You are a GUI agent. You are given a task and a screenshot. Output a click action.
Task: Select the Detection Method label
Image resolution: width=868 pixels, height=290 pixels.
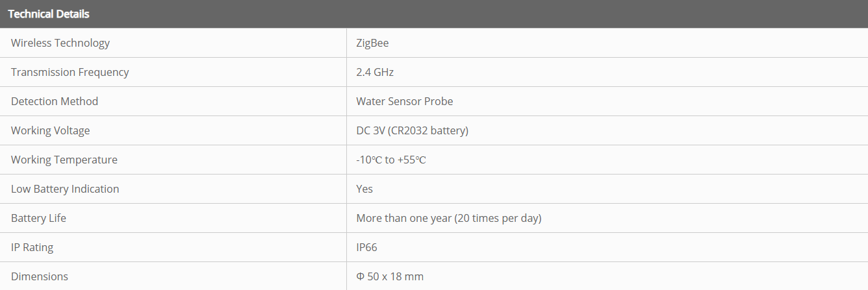click(55, 101)
